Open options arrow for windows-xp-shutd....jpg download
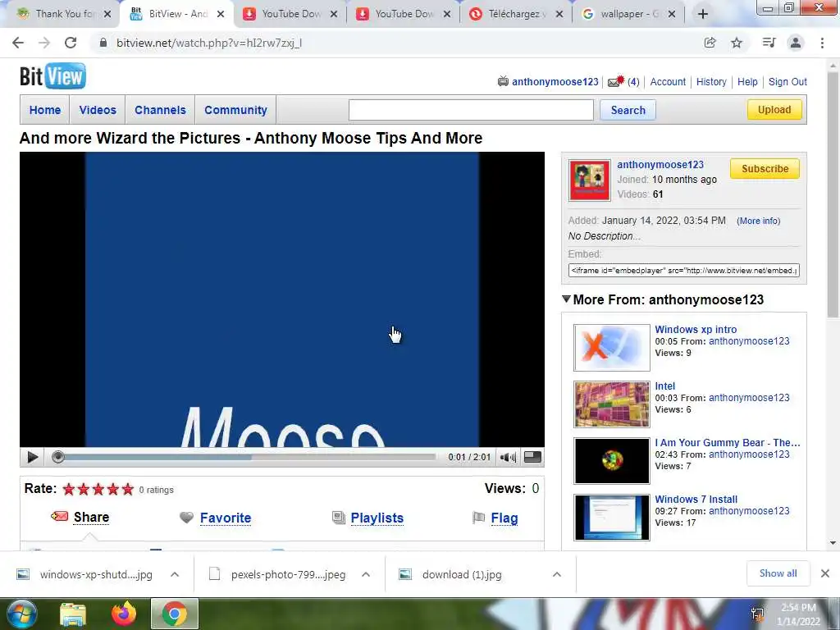Screen dimensions: 840x630 tap(175, 574)
